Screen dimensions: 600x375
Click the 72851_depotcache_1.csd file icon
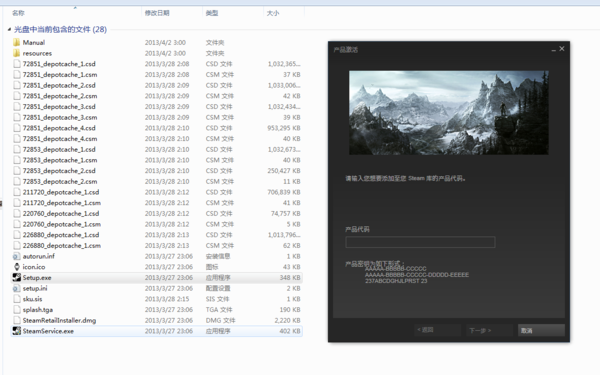pyautogui.click(x=16, y=64)
